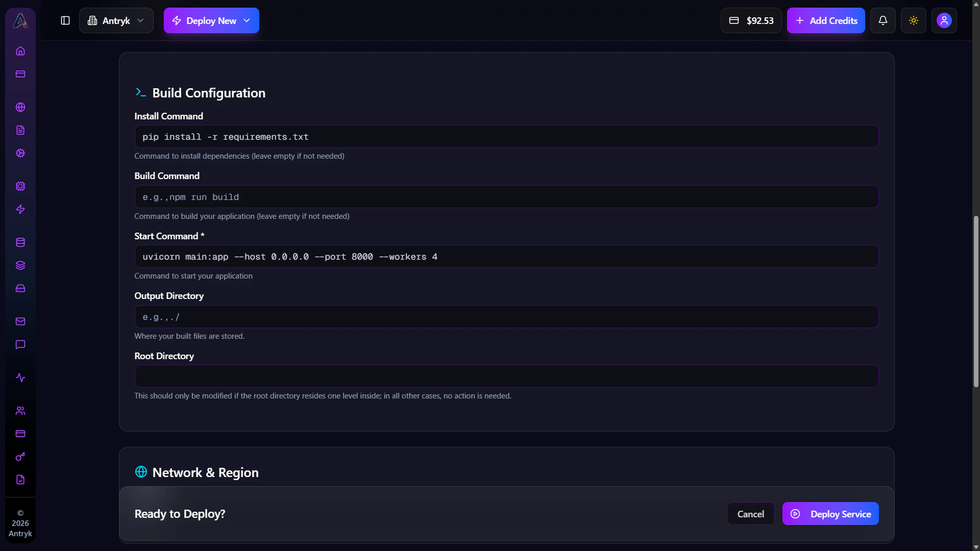Focus the Install Command field
This screenshot has height=551, width=980.
pos(506,137)
